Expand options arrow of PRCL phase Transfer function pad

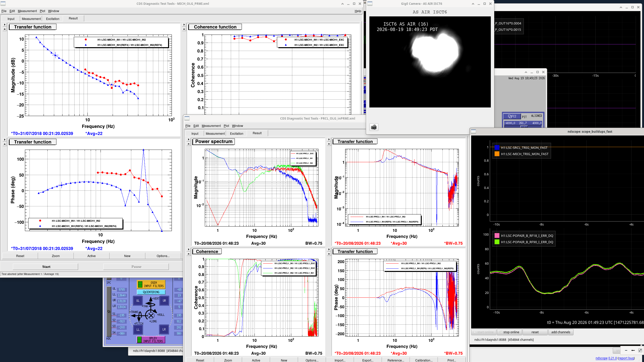(329, 249)
